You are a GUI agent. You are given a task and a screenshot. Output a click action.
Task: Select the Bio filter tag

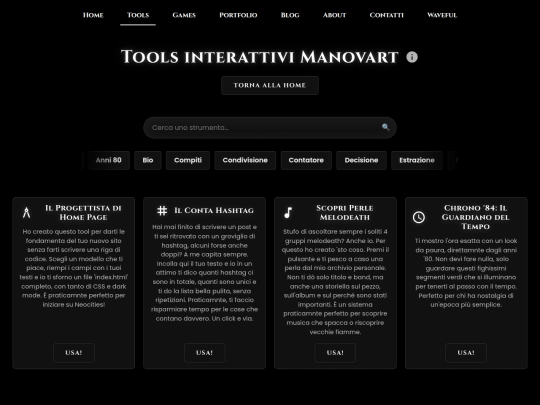point(148,160)
